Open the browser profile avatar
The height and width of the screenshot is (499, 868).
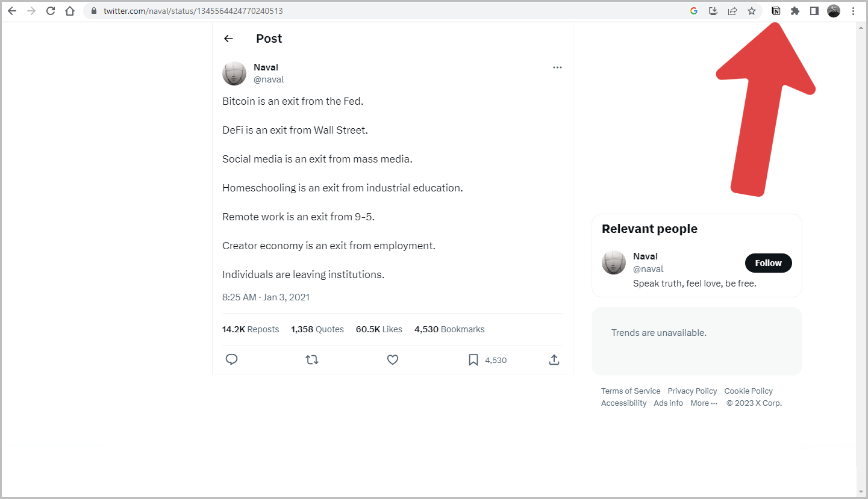pyautogui.click(x=834, y=11)
